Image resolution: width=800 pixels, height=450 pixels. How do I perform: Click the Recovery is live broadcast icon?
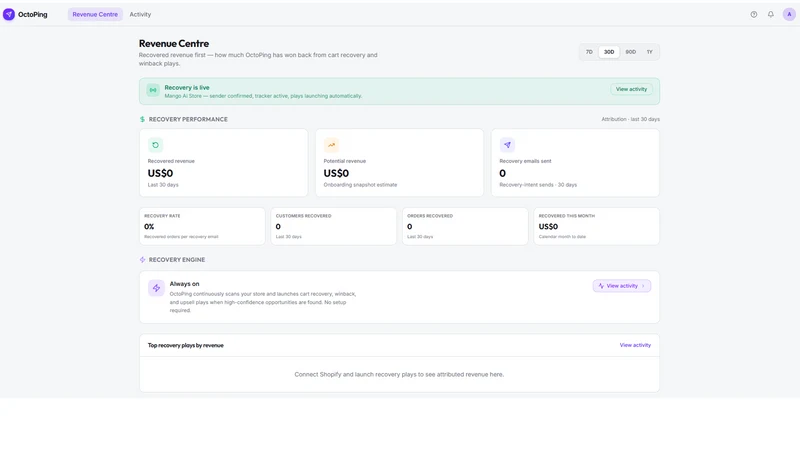(153, 90)
